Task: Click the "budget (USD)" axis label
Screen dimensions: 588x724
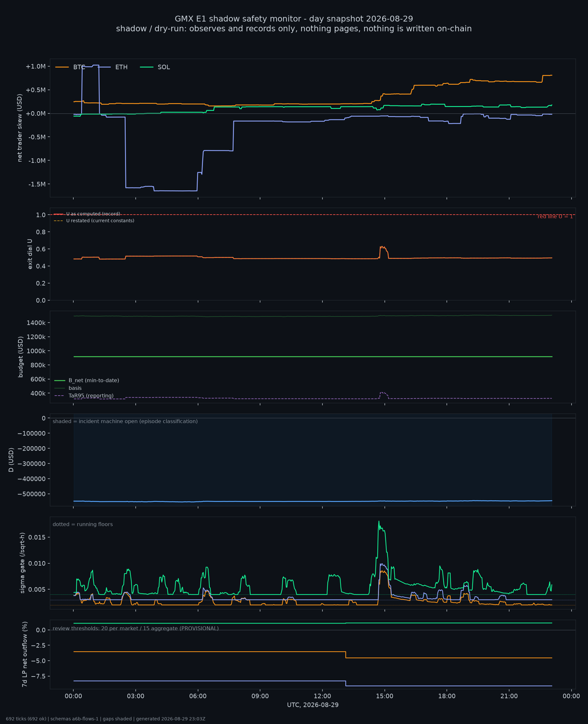Action: (20, 357)
